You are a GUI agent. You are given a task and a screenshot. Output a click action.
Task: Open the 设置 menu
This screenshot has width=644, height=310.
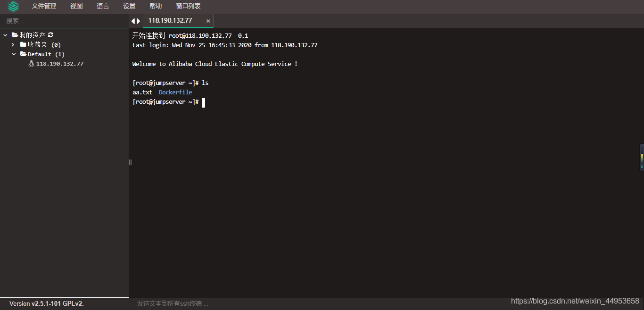(x=129, y=6)
